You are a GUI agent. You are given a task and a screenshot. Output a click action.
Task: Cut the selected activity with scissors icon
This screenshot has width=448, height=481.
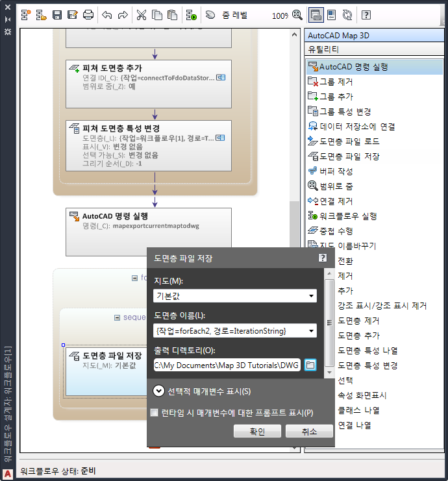coord(142,15)
